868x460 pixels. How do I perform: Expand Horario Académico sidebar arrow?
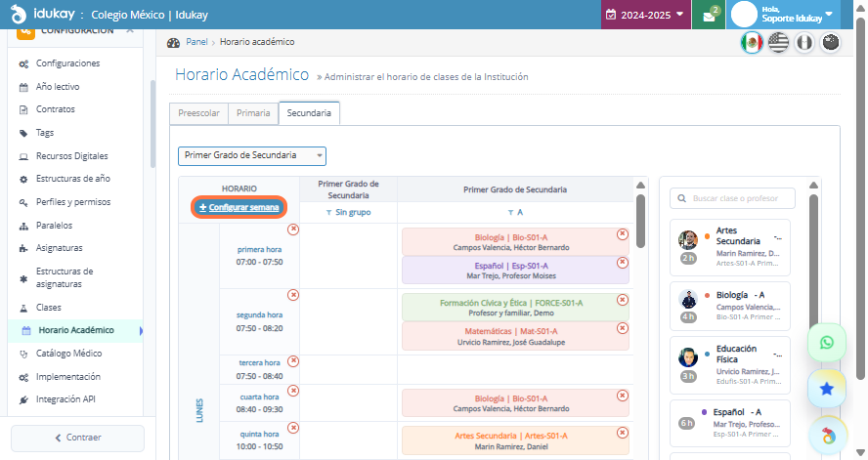click(x=141, y=331)
